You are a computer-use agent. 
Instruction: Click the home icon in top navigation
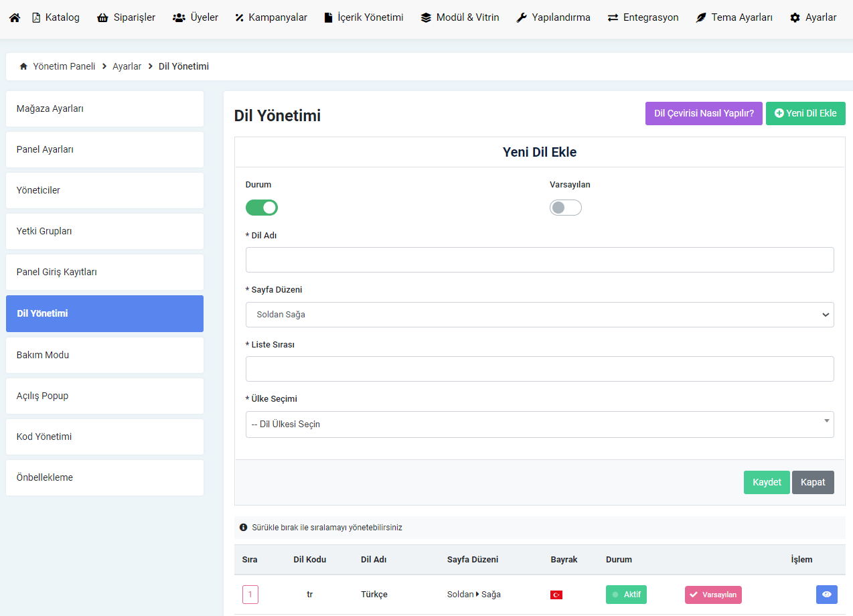pos(15,18)
